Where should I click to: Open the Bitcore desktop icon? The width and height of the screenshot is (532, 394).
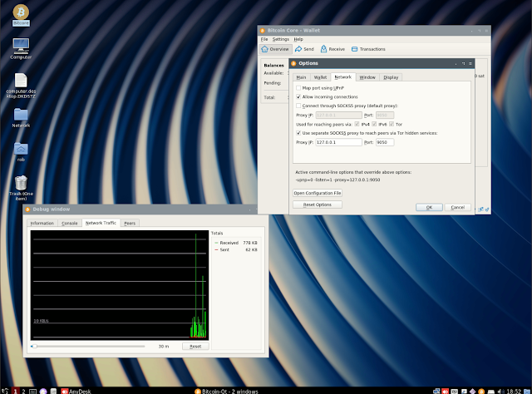tap(21, 15)
